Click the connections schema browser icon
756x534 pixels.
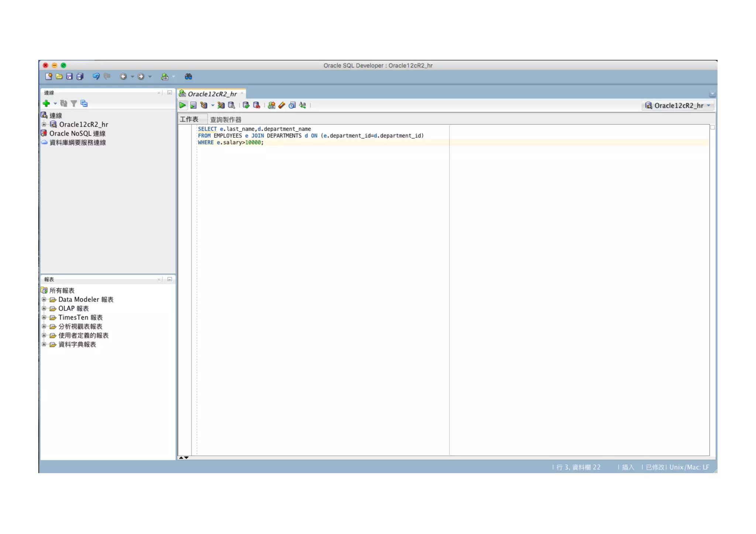click(x=84, y=104)
